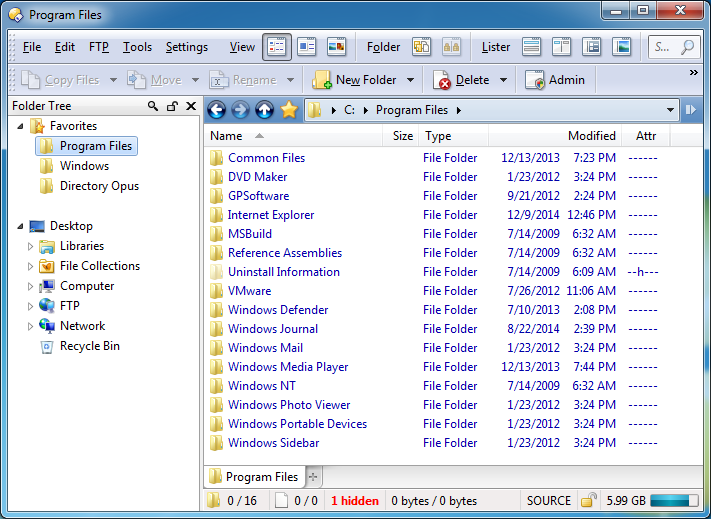
Task: Open the Tools menu
Action: click(x=137, y=47)
